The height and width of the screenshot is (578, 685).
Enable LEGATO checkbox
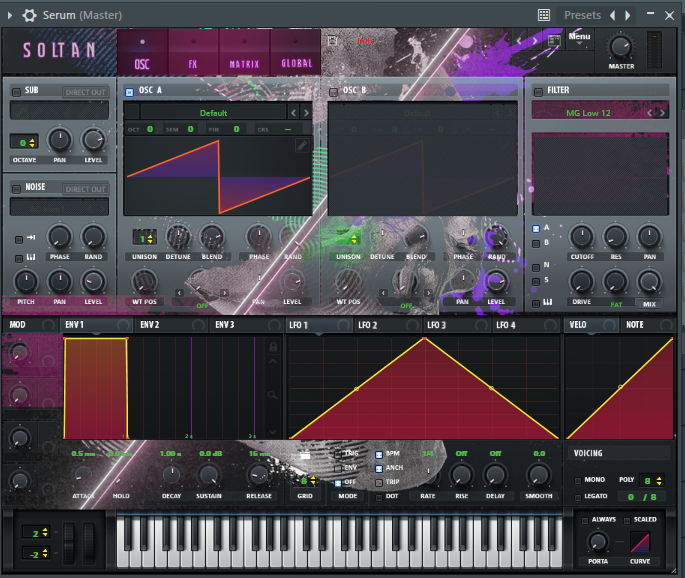coord(578,497)
